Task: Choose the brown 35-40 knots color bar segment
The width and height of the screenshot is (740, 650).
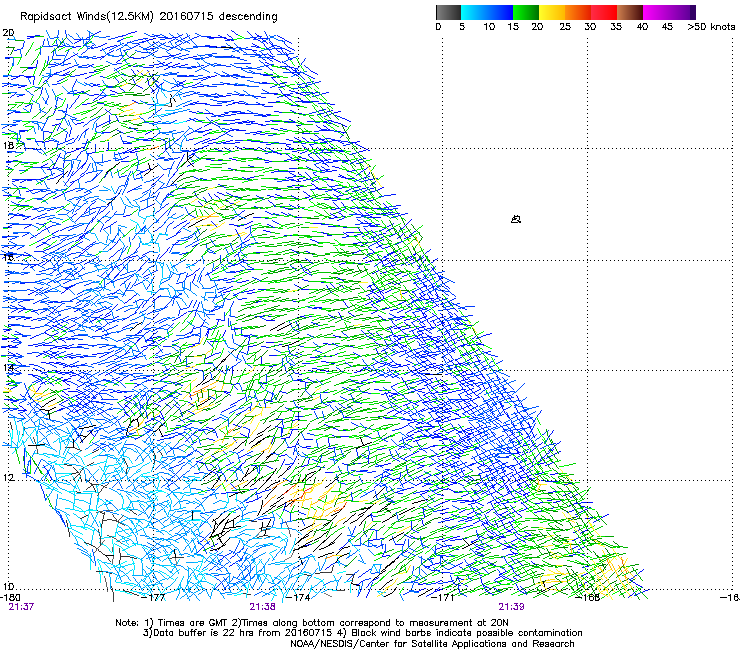Action: [630, 12]
